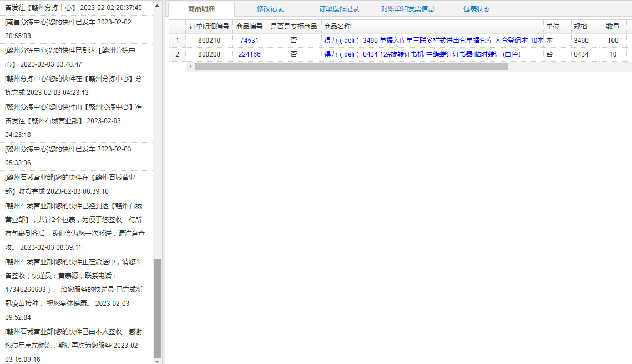The height and width of the screenshot is (364, 632).
Task: Open the 对账单和发票信息 tab
Action: click(407, 9)
